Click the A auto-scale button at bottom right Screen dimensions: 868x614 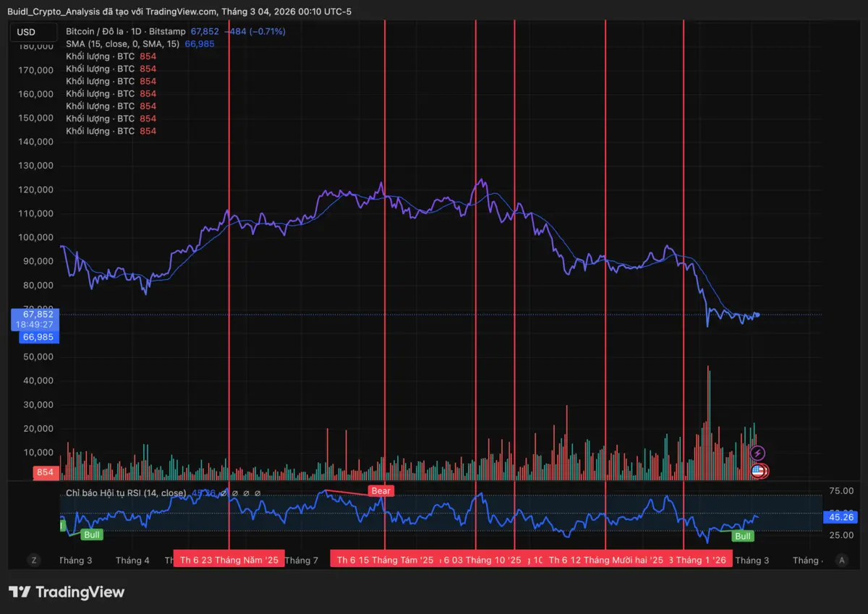coord(841,560)
